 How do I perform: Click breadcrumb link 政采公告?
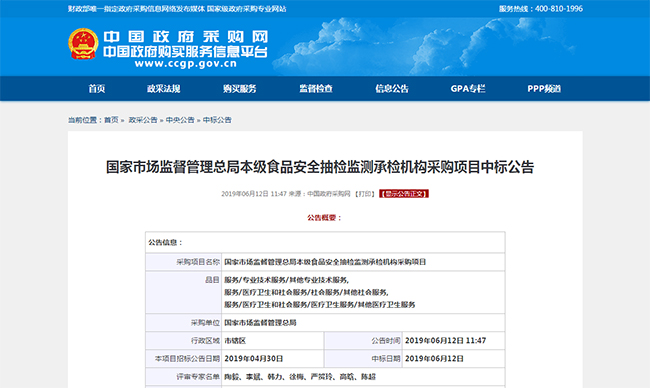[143, 120]
